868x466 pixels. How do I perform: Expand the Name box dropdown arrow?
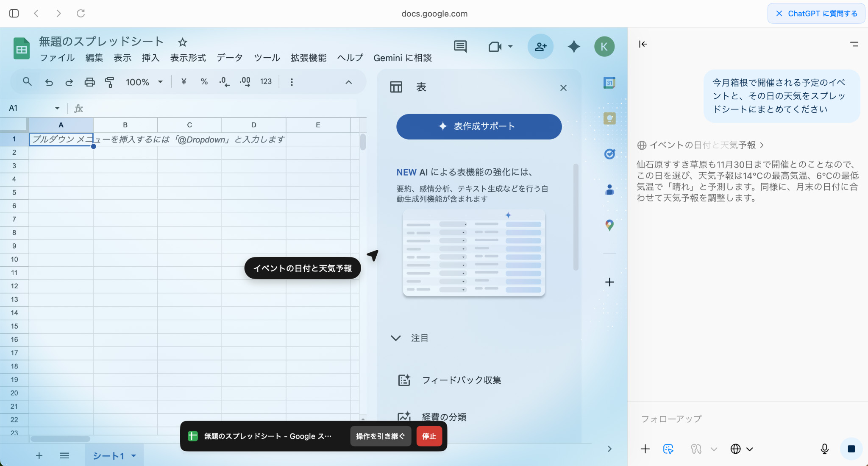tap(57, 108)
